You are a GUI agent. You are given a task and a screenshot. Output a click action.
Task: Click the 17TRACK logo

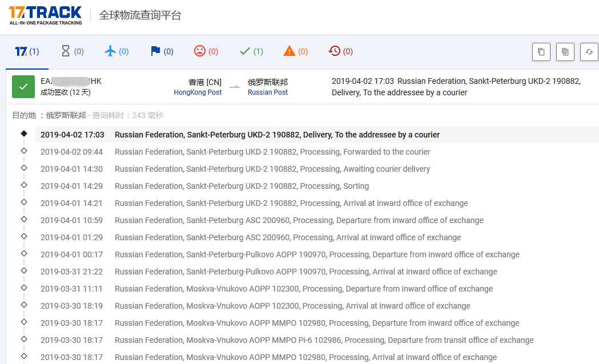point(45,15)
